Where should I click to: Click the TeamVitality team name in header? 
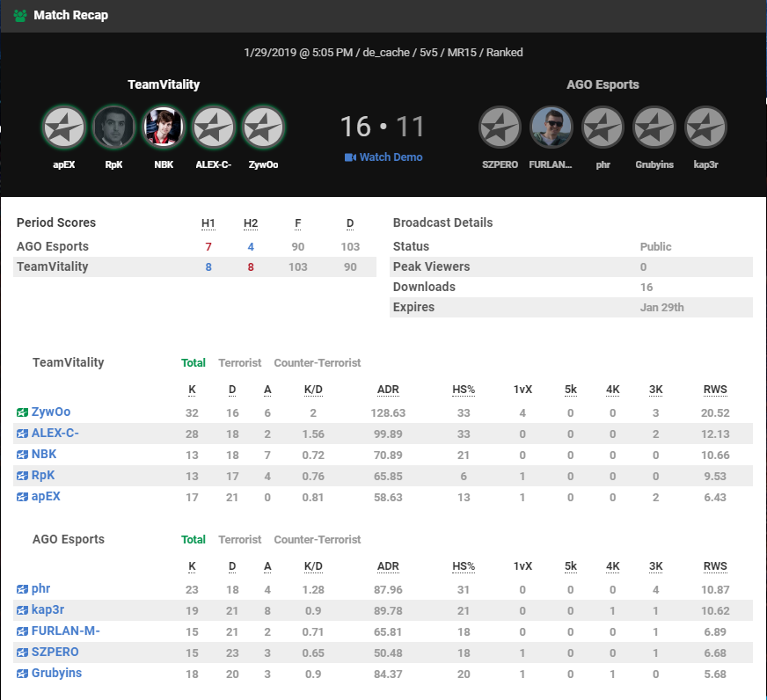click(x=164, y=84)
